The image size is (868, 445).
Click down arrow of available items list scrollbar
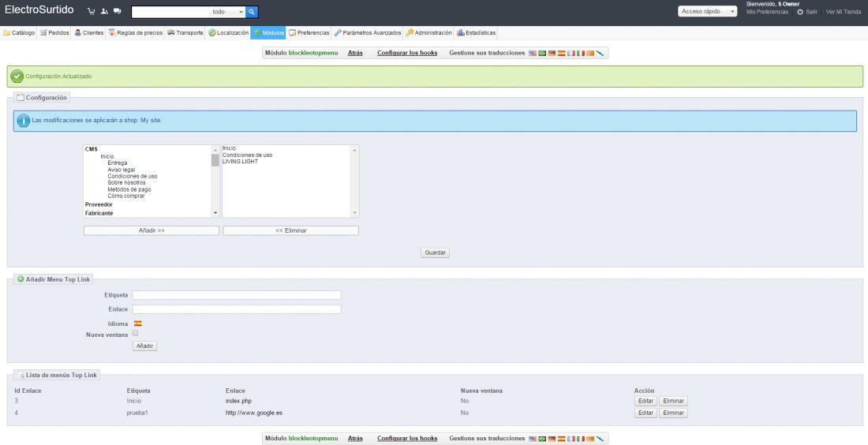(x=215, y=213)
